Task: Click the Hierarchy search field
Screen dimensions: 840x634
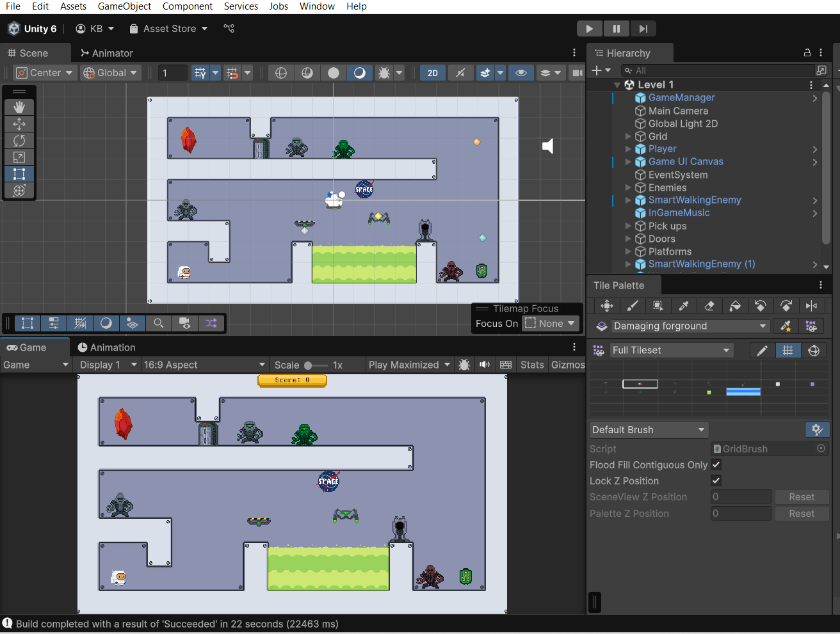Action: [x=717, y=70]
